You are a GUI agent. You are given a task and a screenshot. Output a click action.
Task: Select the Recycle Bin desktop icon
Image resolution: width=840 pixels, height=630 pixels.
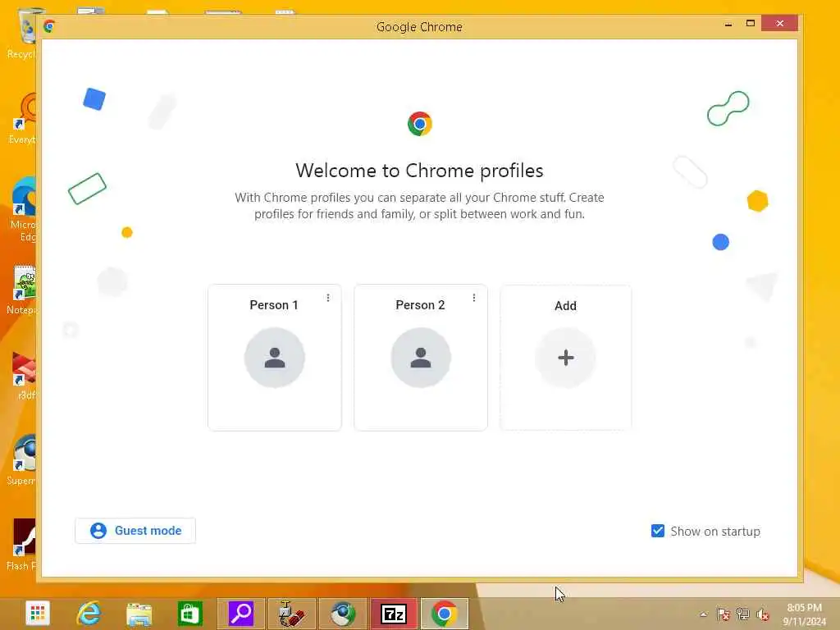22,33
